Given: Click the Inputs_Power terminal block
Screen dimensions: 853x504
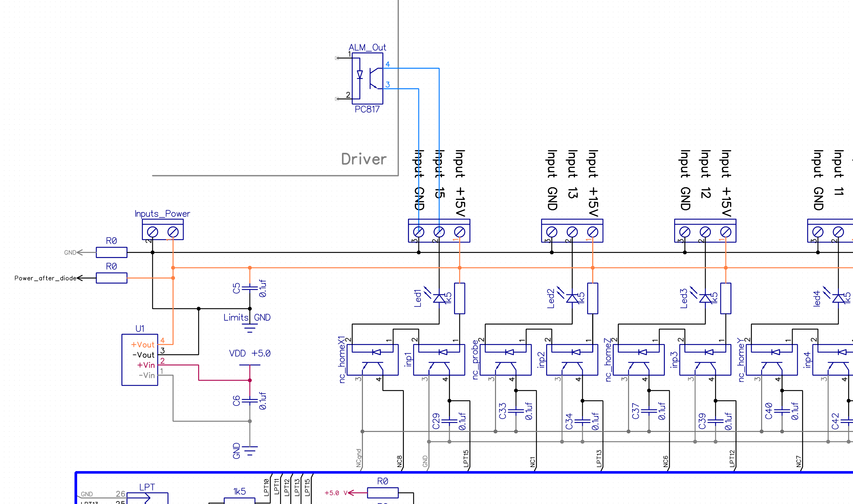Looking at the screenshot, I should tap(162, 230).
